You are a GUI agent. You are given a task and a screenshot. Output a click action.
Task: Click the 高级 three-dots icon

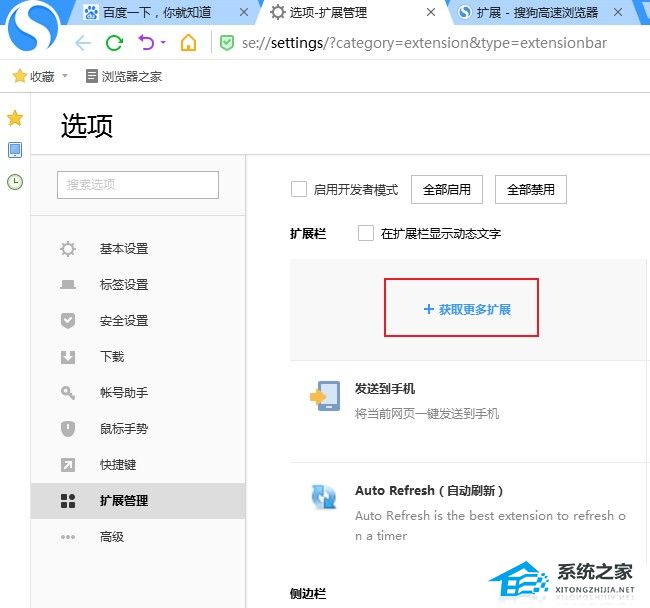tap(68, 537)
